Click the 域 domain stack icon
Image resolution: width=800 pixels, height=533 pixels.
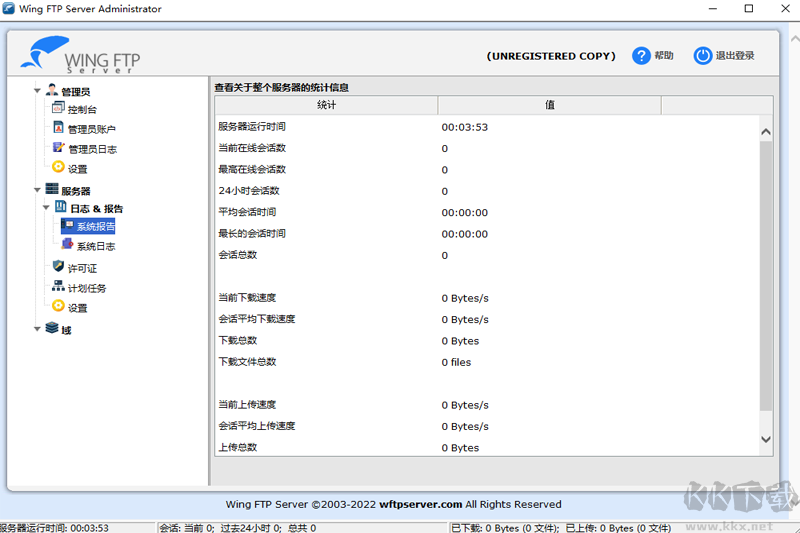point(52,328)
